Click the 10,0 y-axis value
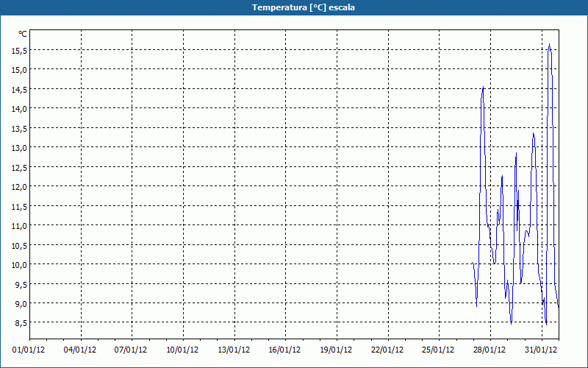Viewport: 588px width, 368px height. click(x=20, y=265)
